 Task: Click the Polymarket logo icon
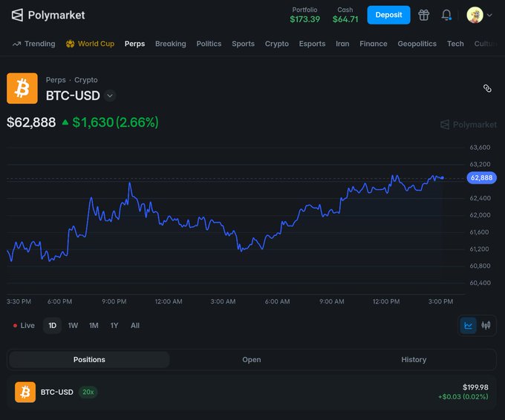(x=17, y=15)
